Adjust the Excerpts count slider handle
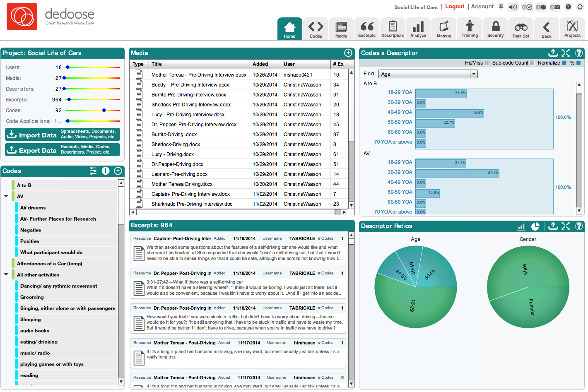 tap(69, 99)
